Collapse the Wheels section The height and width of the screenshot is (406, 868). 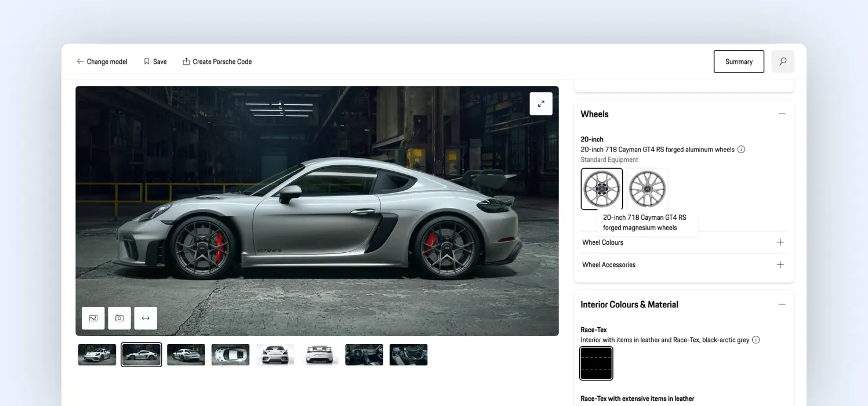(x=782, y=114)
